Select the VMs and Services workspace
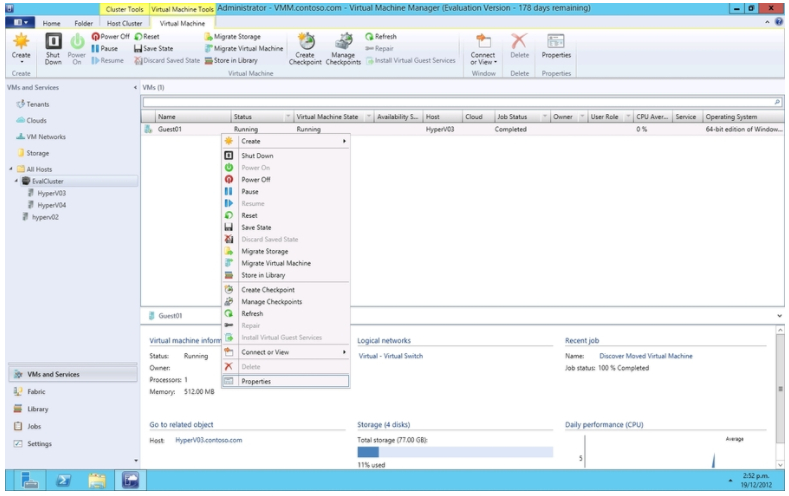This screenshot has width=789, height=496. (72, 374)
